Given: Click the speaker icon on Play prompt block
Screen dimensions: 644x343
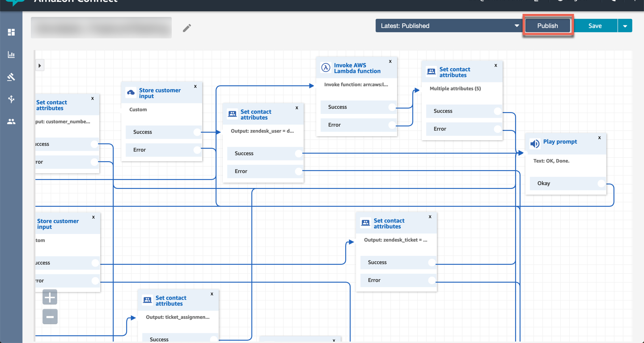Looking at the screenshot, I should point(534,144).
